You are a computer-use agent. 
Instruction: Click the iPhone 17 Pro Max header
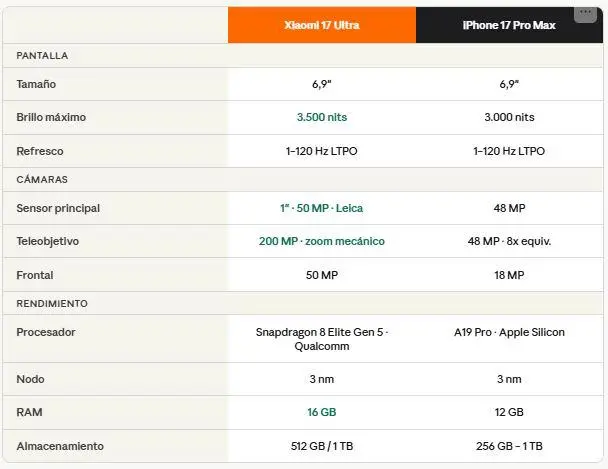tap(509, 25)
